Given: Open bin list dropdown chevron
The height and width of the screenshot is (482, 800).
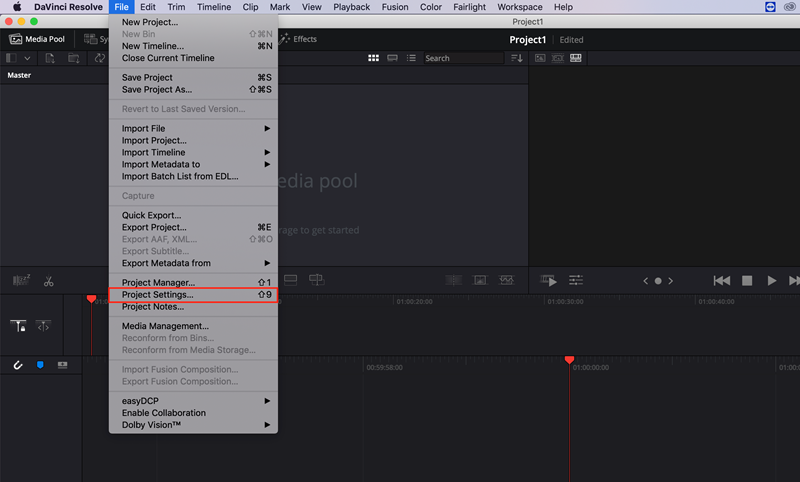Looking at the screenshot, I should click(28, 58).
